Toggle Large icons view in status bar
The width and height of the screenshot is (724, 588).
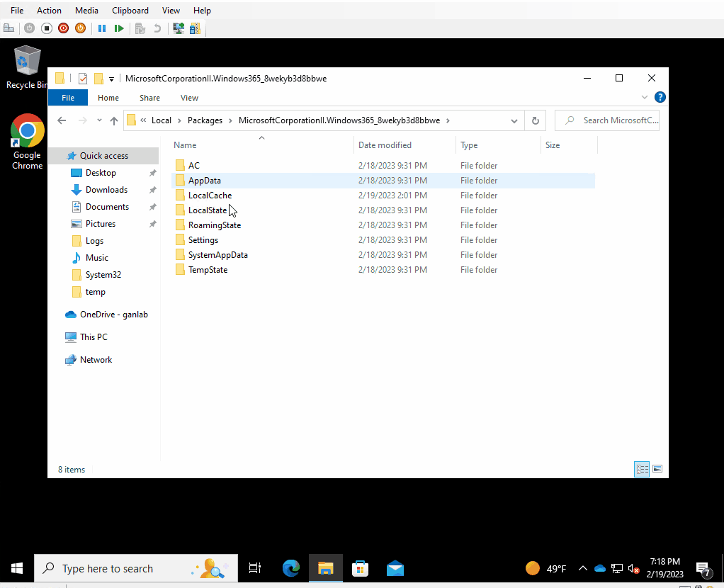(x=657, y=469)
